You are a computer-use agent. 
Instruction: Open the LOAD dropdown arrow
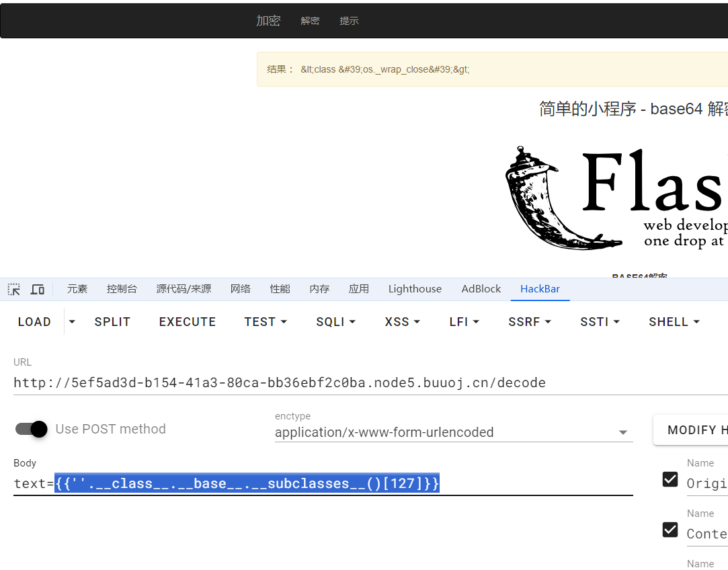[x=72, y=322]
